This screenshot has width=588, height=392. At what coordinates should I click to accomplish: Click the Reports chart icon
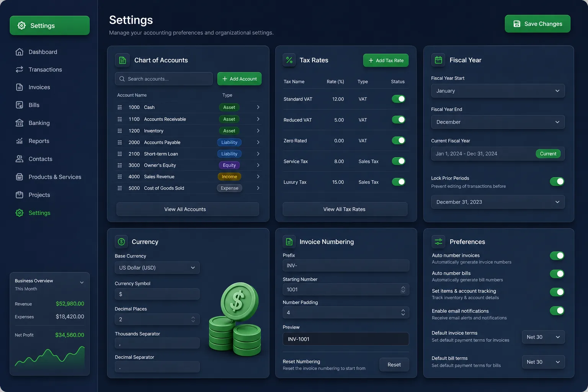coord(20,141)
